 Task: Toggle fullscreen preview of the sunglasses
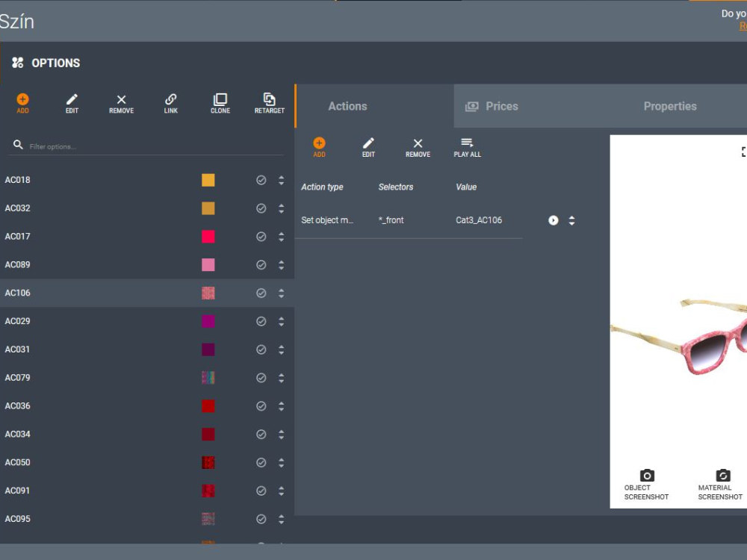(744, 152)
